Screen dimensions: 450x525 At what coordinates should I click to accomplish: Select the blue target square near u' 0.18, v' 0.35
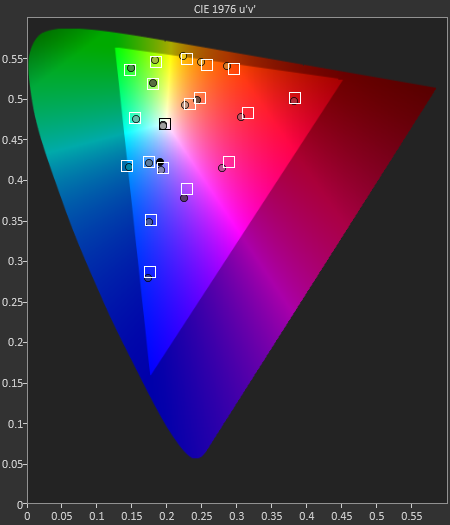(x=151, y=220)
